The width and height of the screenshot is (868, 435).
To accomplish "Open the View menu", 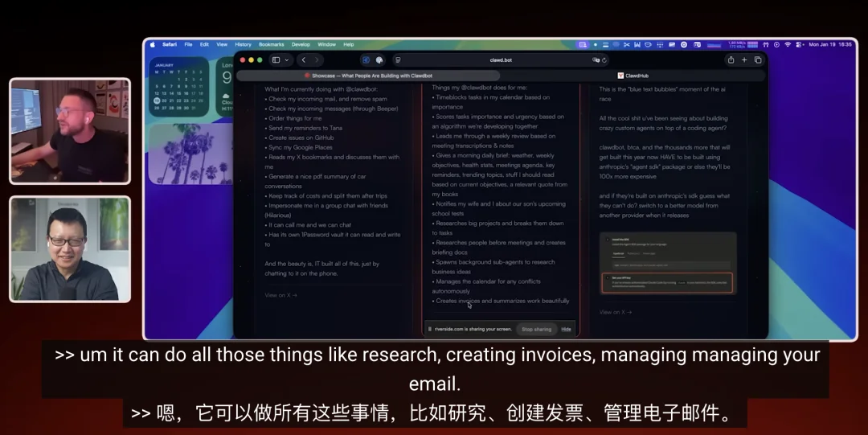I will pyautogui.click(x=222, y=44).
